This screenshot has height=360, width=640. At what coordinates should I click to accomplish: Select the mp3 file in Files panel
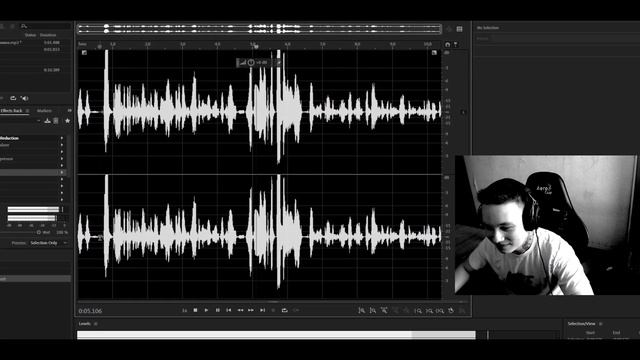coord(12,42)
